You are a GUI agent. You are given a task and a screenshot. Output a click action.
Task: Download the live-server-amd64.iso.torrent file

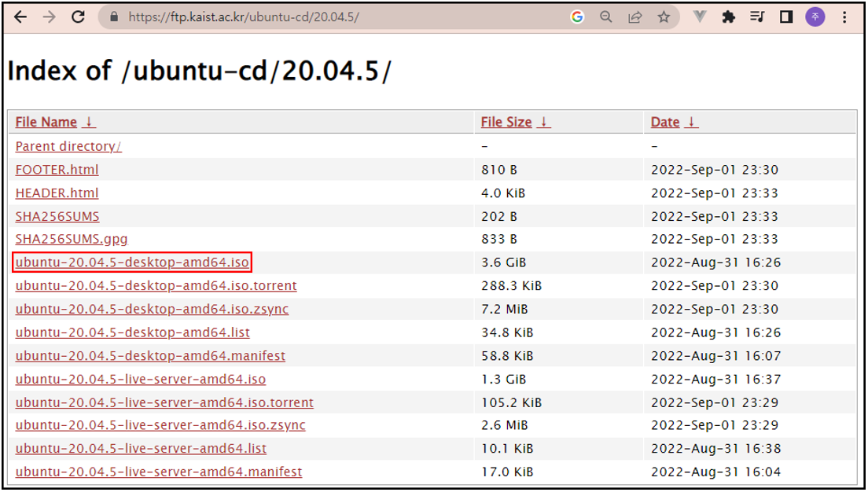click(164, 402)
